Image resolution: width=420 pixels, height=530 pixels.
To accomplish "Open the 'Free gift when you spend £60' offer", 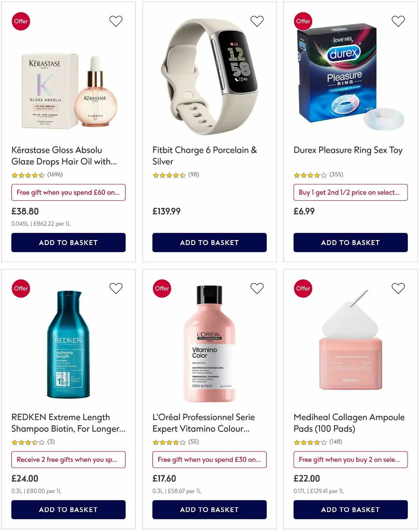I will [x=68, y=193].
